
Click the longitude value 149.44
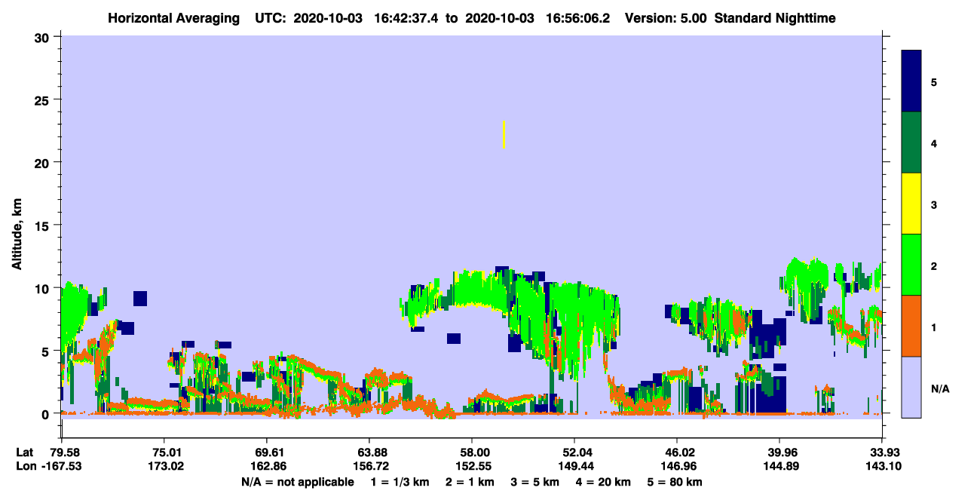(x=574, y=466)
